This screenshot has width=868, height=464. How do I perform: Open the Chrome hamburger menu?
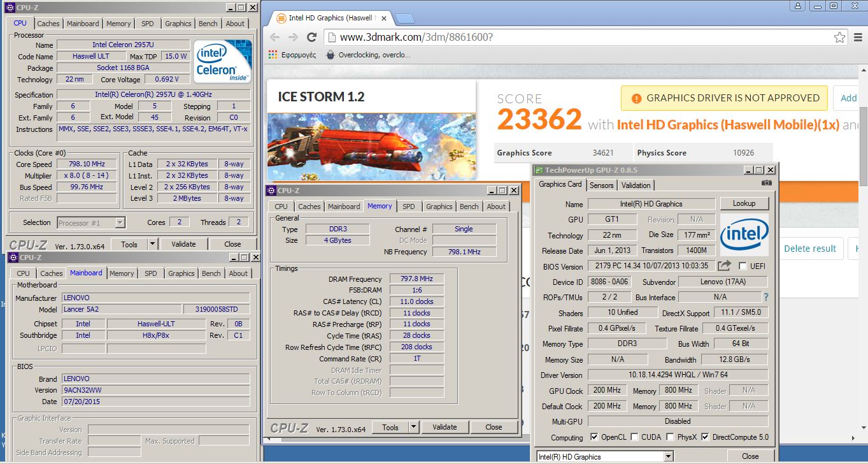click(x=858, y=37)
